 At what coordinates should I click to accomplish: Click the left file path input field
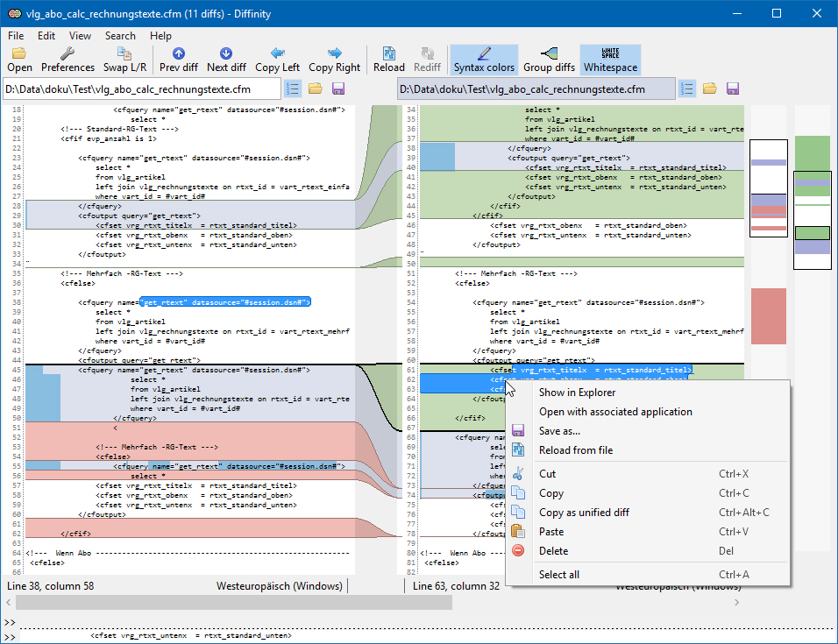click(142, 89)
